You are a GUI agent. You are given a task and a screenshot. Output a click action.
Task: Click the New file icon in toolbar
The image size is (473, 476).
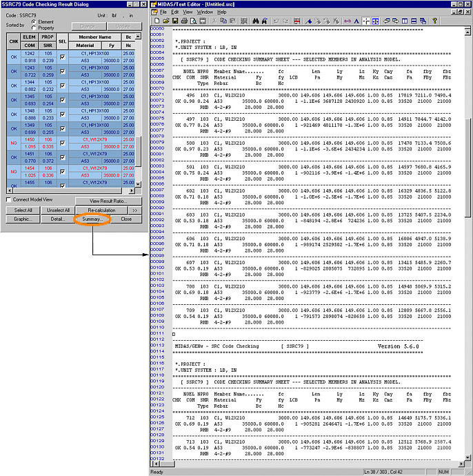[x=156, y=21]
